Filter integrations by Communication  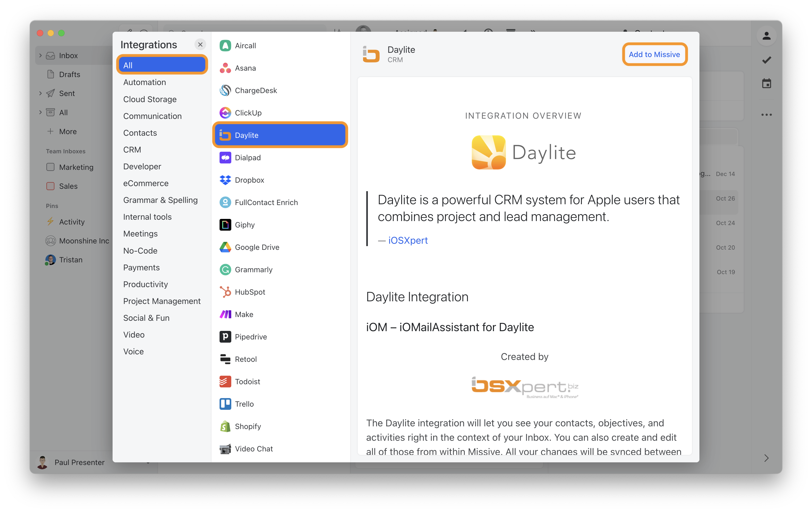[x=162, y=116]
